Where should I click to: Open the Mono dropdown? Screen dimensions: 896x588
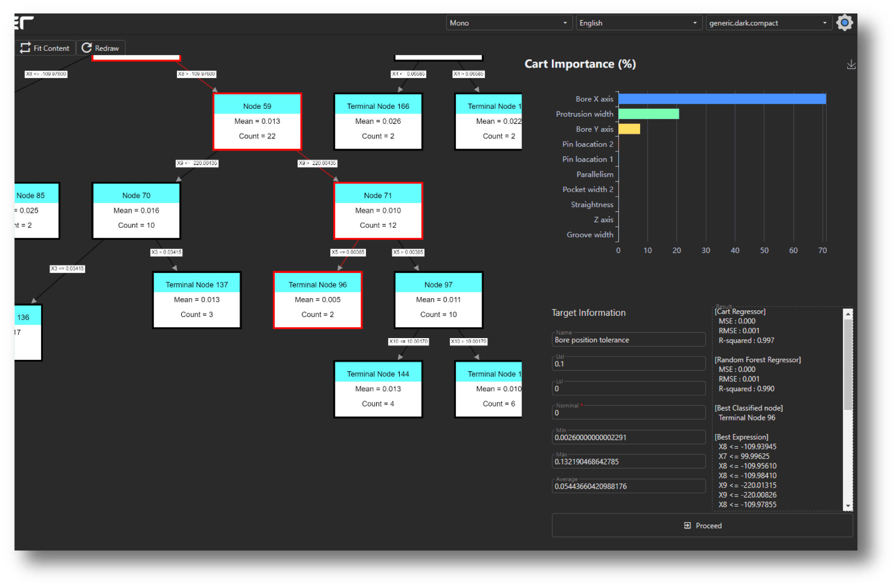[509, 23]
